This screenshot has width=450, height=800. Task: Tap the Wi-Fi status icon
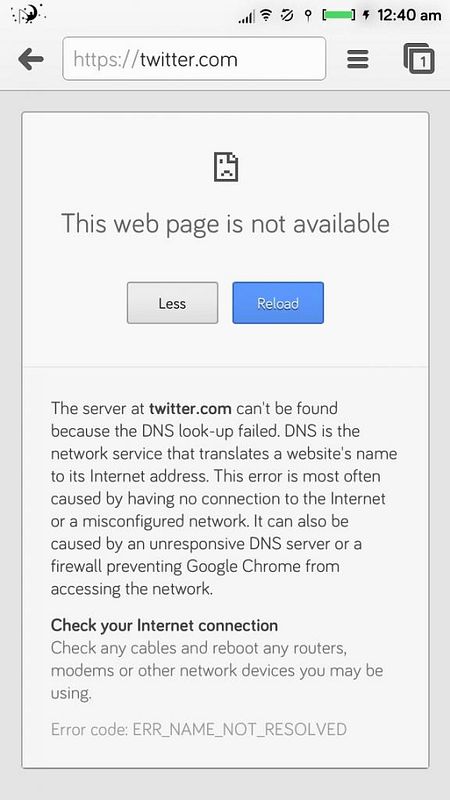265,16
